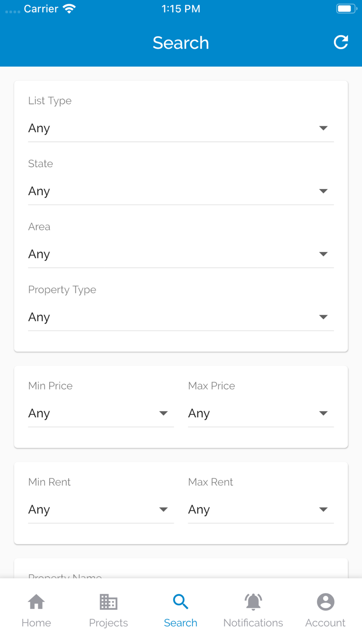The height and width of the screenshot is (644, 362).
Task: Tap the magnifying glass Search icon
Action: (180, 602)
